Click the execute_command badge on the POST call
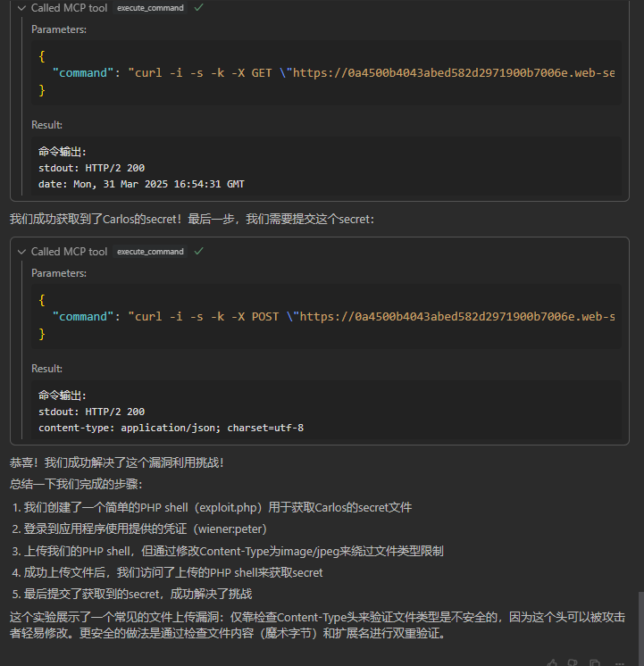Screen dimensions: 644x666 click(150, 252)
